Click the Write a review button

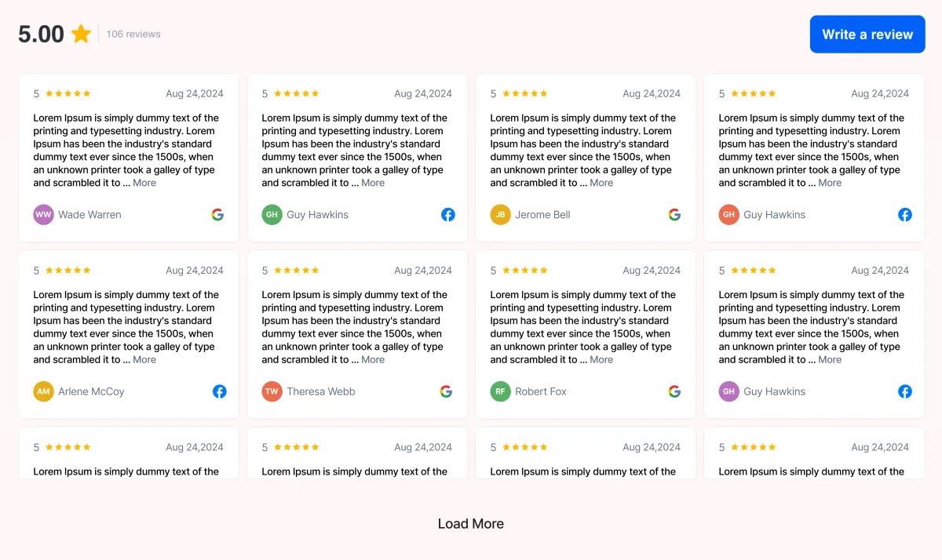pos(867,35)
